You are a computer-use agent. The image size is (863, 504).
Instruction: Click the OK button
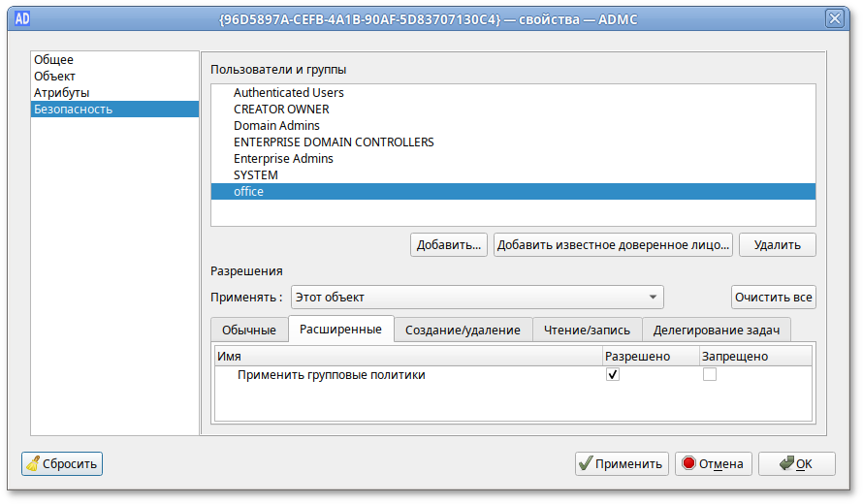click(x=797, y=464)
